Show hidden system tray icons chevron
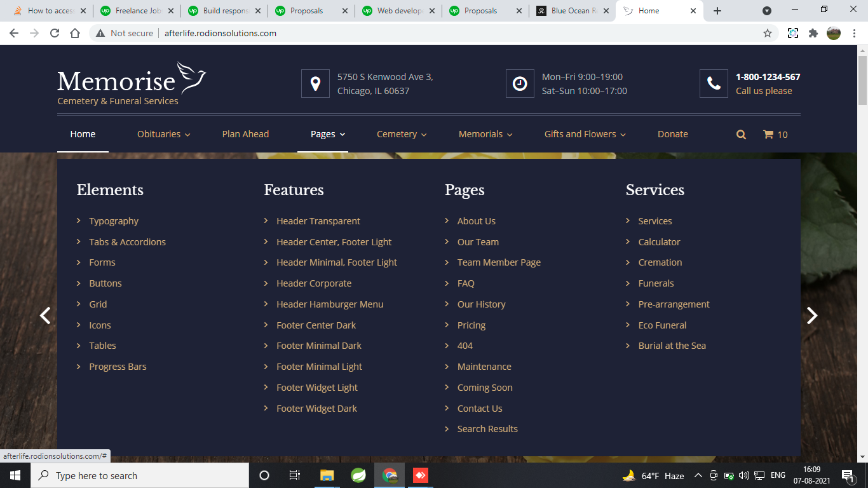This screenshot has width=868, height=488. click(698, 475)
